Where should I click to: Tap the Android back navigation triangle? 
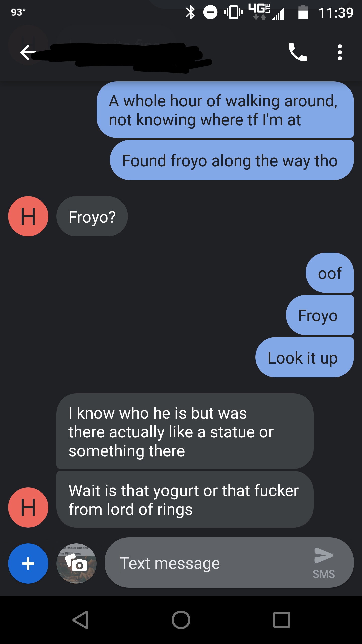(81, 620)
